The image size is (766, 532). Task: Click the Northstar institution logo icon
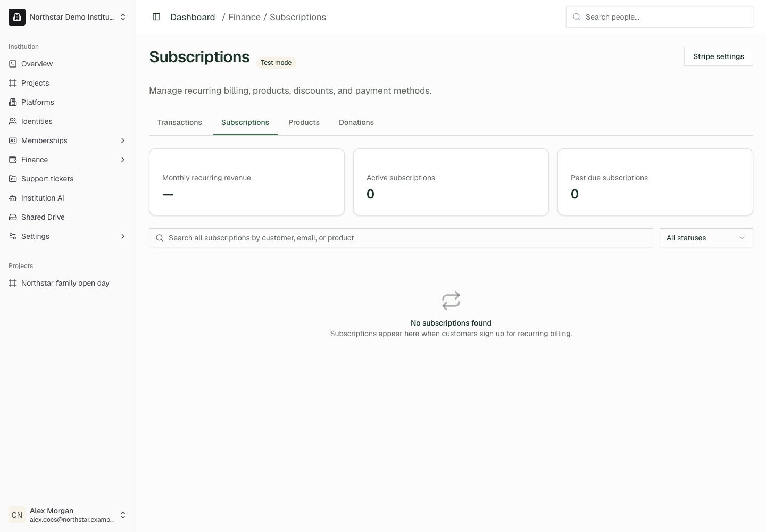pyautogui.click(x=17, y=17)
